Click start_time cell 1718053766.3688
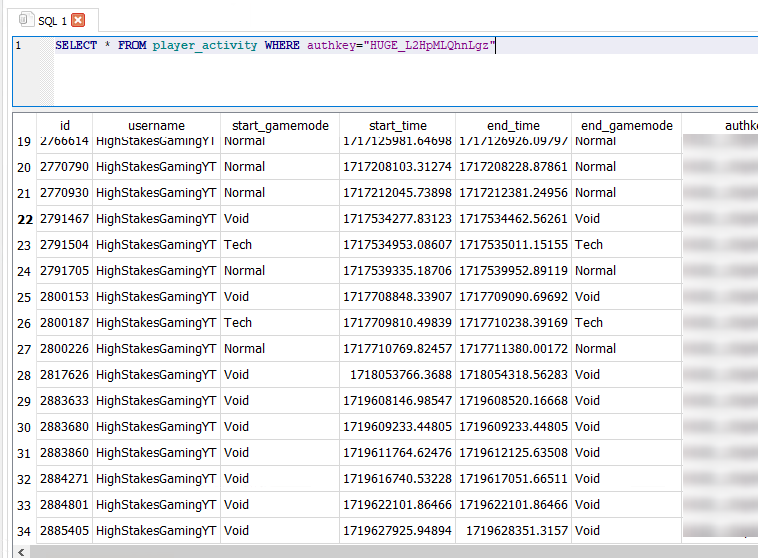Image resolution: width=758 pixels, height=558 pixels. point(397,375)
